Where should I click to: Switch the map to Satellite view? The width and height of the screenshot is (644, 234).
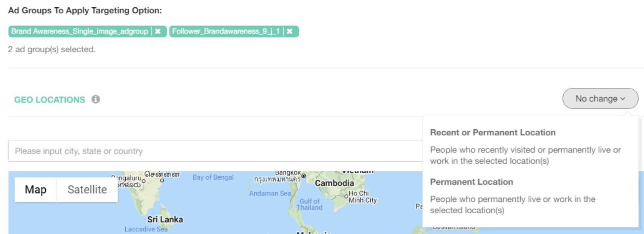pos(87,189)
